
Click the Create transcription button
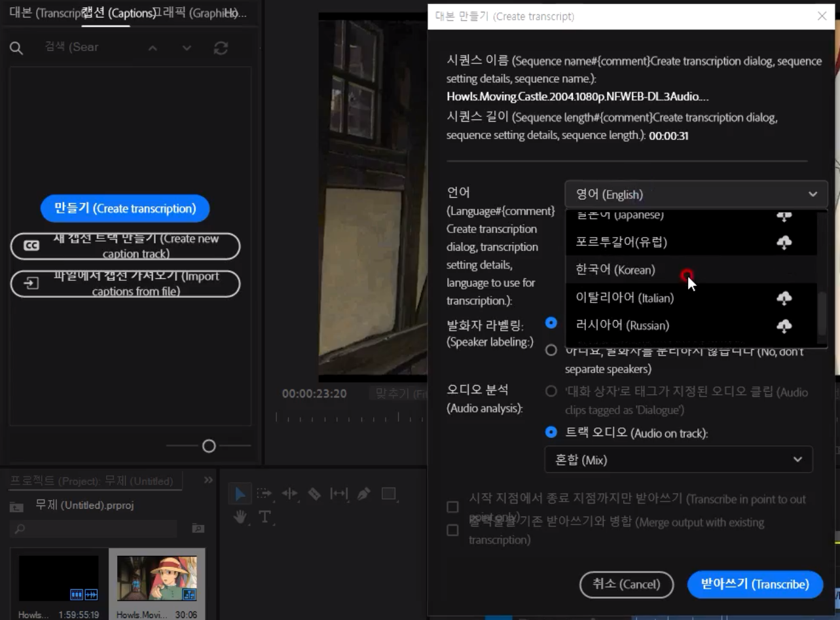pyautogui.click(x=125, y=208)
